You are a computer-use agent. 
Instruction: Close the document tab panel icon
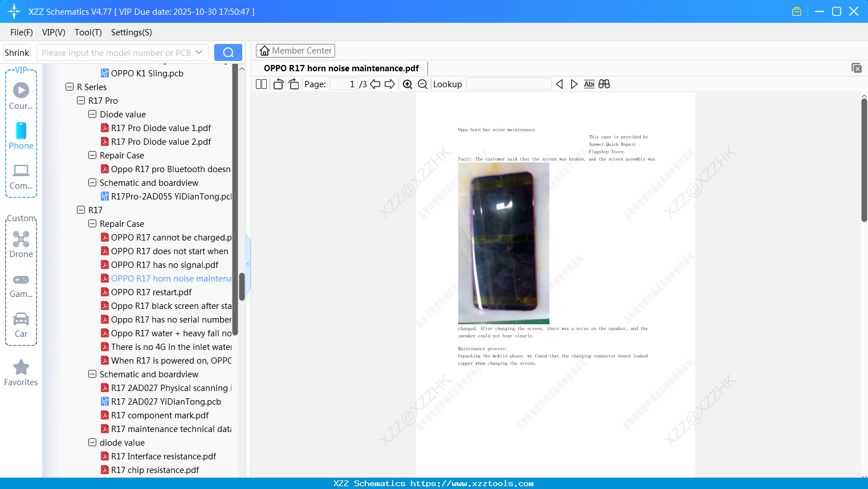click(x=856, y=68)
